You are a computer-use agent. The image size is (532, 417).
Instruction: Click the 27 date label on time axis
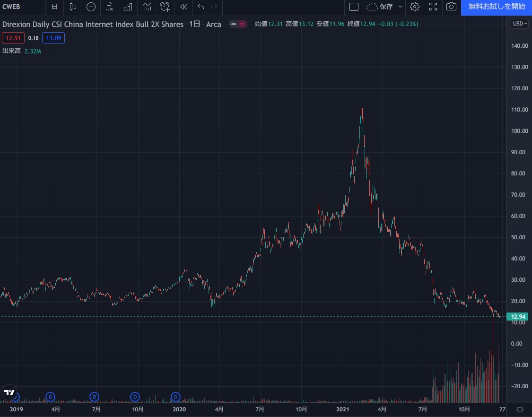click(x=502, y=409)
